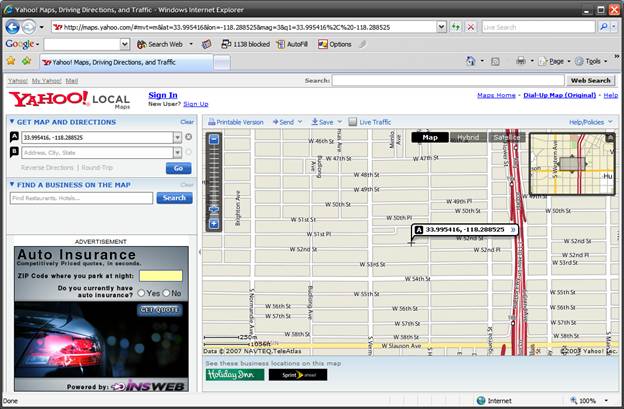Click the Sign Up link

pos(195,104)
